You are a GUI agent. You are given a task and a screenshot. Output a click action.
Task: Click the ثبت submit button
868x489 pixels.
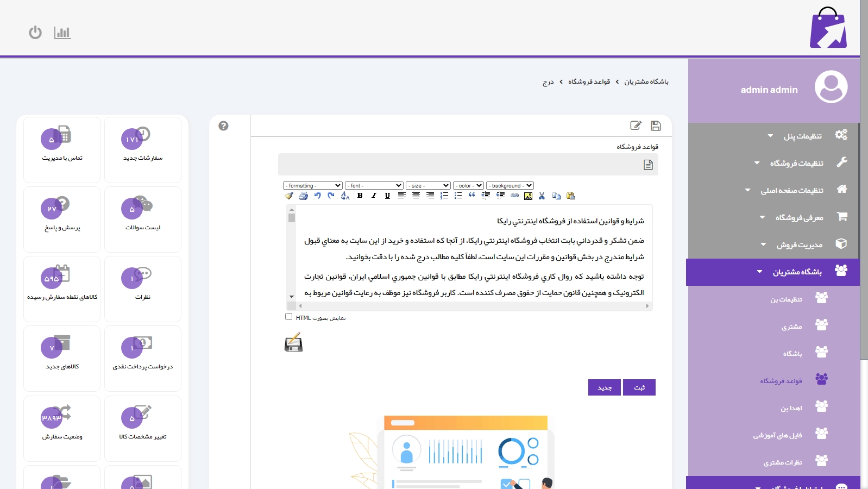639,387
